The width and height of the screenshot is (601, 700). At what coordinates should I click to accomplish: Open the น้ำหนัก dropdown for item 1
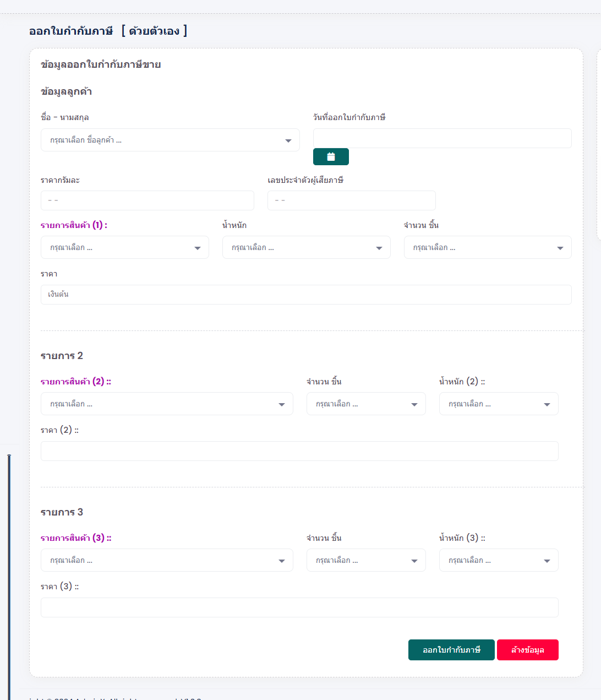[306, 248]
